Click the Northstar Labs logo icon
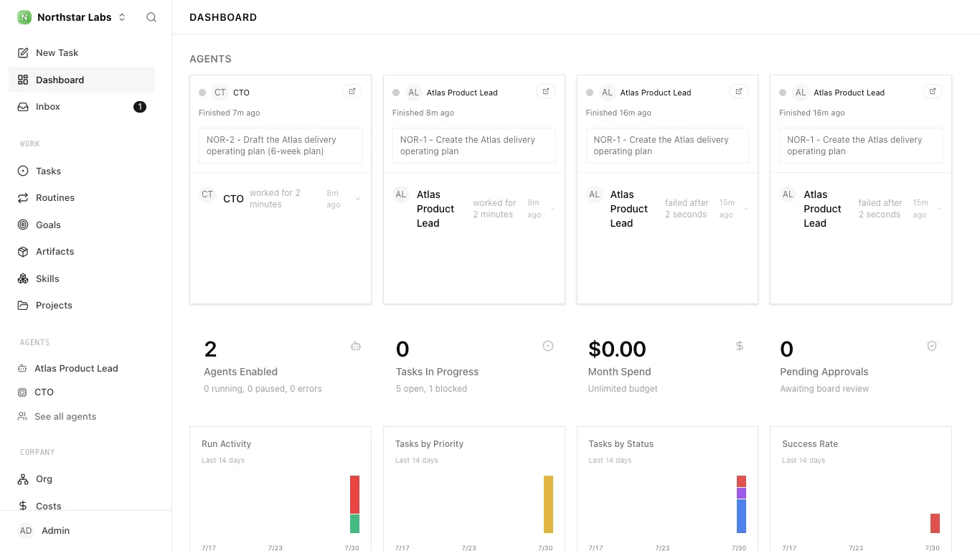The height and width of the screenshot is (551, 980). coord(24,17)
